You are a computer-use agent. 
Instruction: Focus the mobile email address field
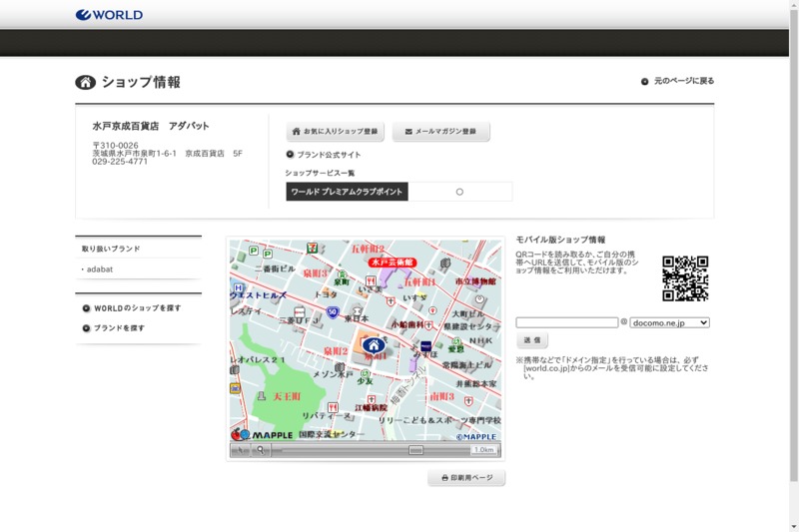coord(566,322)
